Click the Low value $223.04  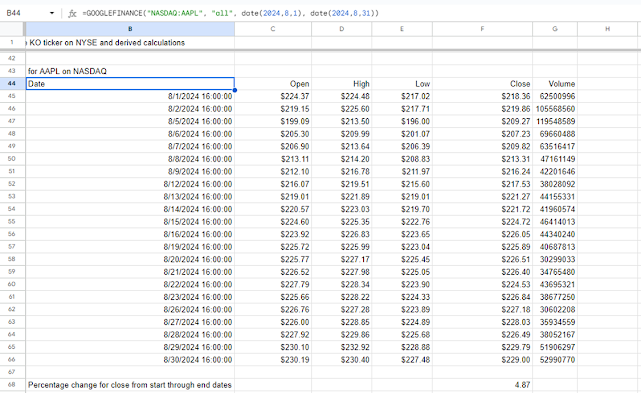[x=402, y=247]
